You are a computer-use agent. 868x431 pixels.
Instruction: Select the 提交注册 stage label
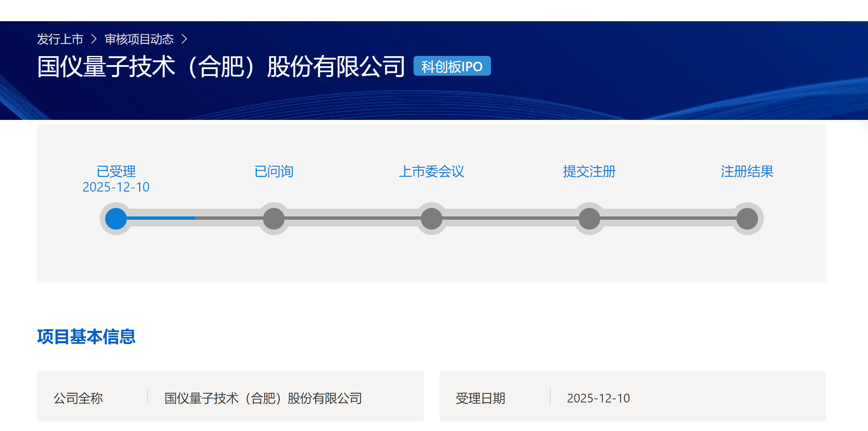pos(589,171)
